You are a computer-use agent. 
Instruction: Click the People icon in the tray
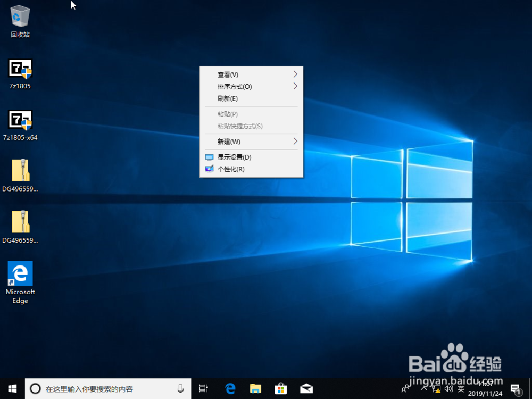pos(405,388)
